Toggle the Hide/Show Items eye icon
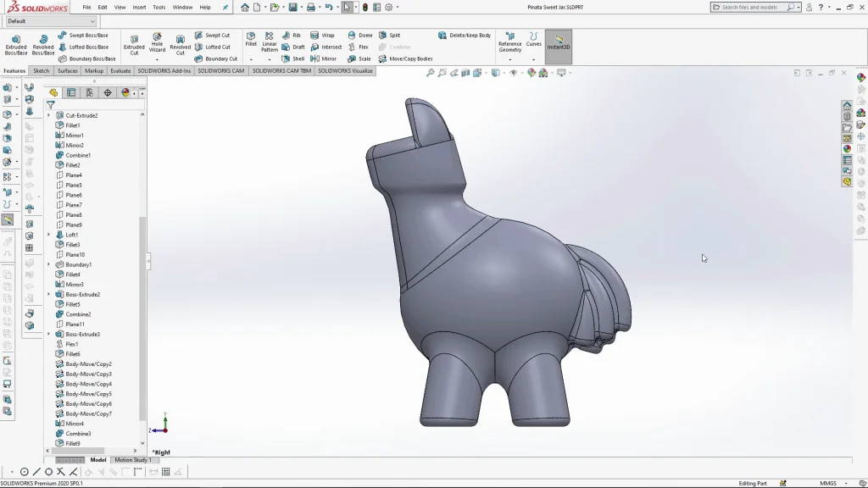The image size is (868, 488). (x=514, y=74)
